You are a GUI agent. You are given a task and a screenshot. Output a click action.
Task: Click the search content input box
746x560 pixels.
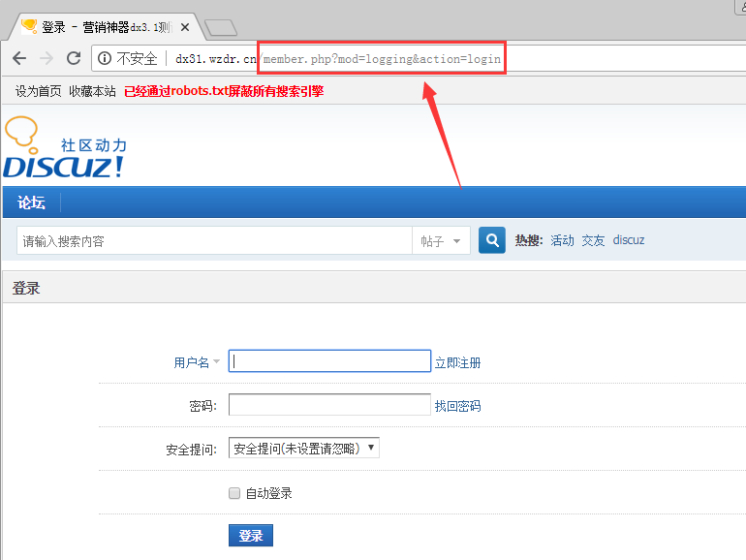coord(213,241)
